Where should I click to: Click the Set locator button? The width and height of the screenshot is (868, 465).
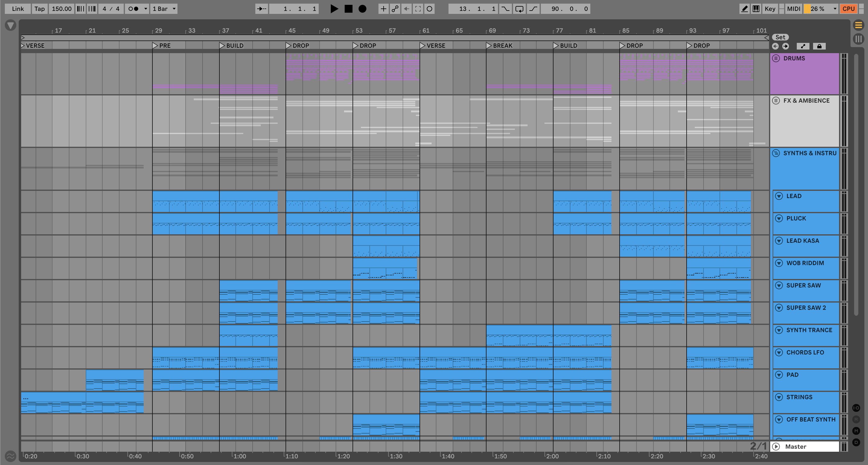pos(780,37)
